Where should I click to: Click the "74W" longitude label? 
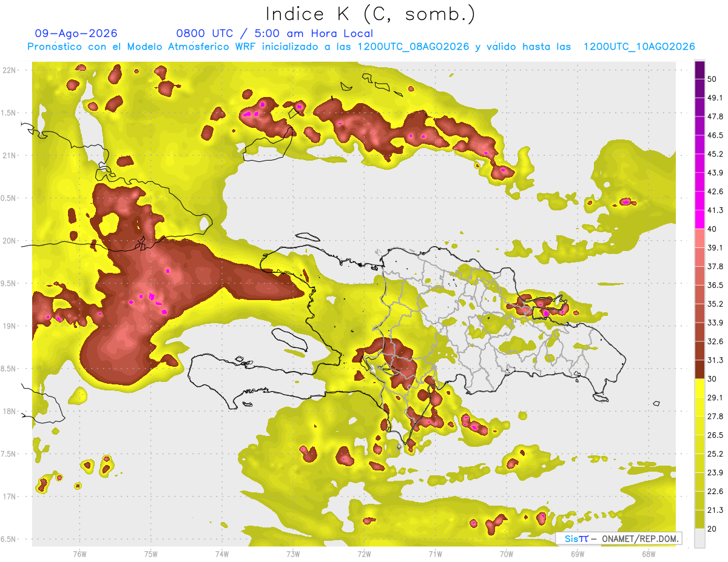pyautogui.click(x=221, y=554)
